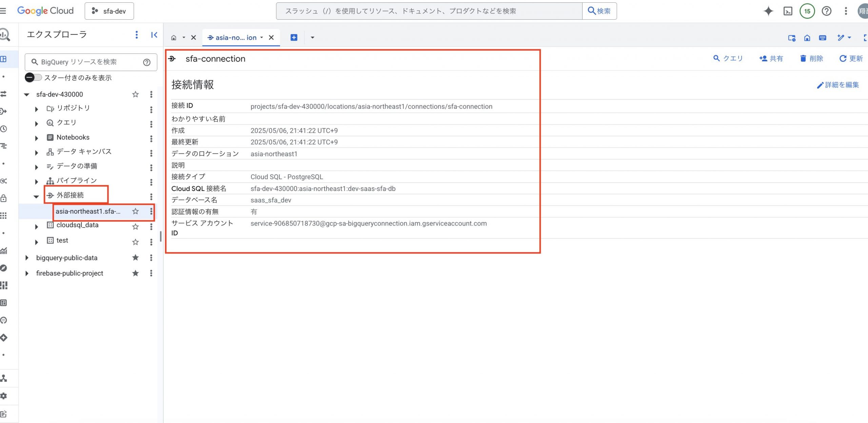
Task: Click the search help icon in BigQuery resource search
Action: click(x=147, y=62)
